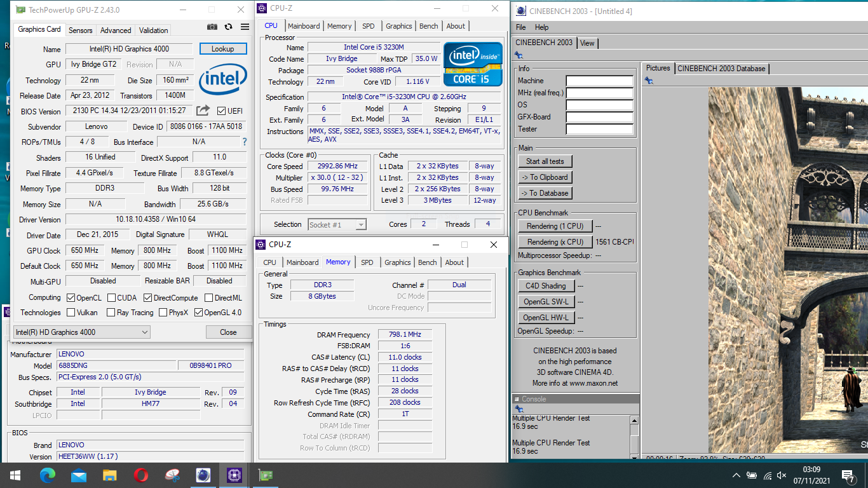Click the CPU-Z title bar icon of top window
This screenshot has height=488, width=868.
[x=262, y=8]
